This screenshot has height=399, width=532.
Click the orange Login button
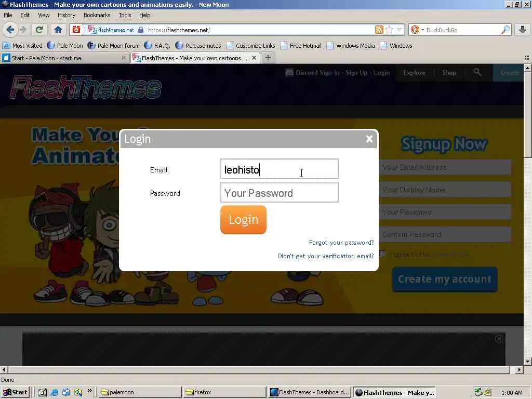coord(243,220)
